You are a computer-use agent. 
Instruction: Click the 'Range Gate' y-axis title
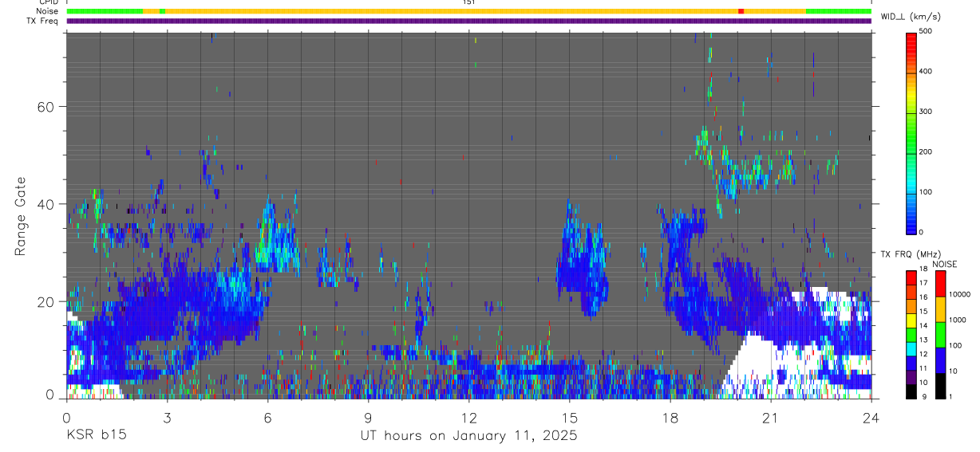click(x=22, y=215)
